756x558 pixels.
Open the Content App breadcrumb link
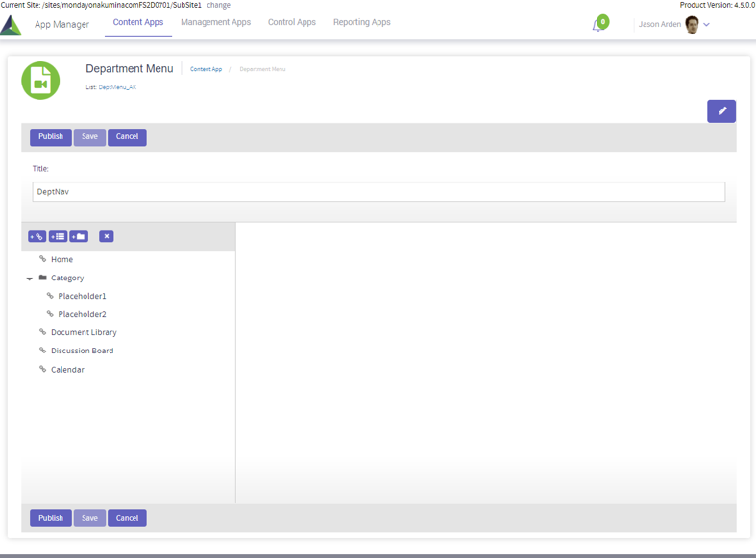[x=206, y=69]
